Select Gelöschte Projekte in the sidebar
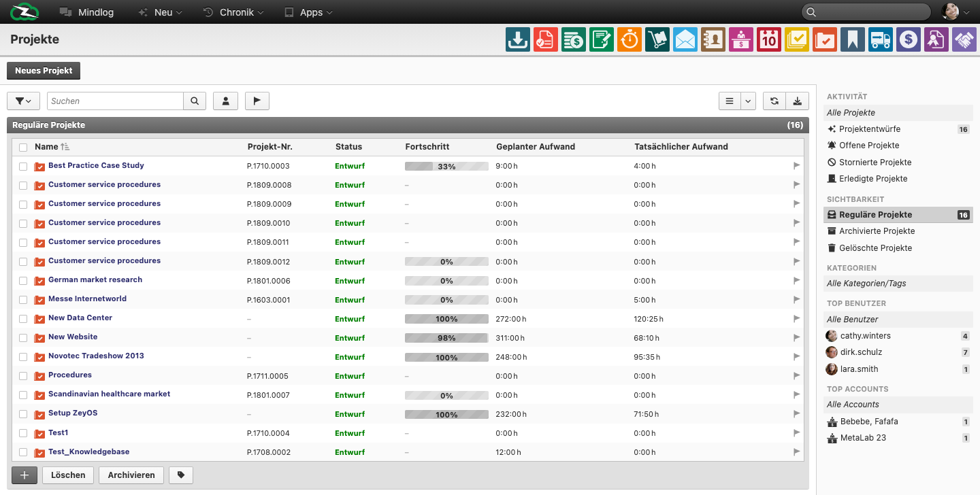This screenshot has height=495, width=980. (x=898, y=248)
